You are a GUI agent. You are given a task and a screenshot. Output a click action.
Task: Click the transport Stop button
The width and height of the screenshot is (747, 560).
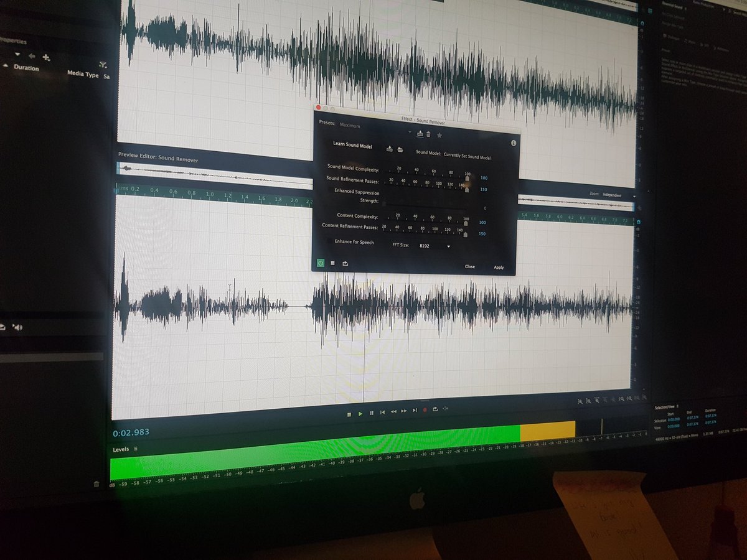(x=349, y=413)
